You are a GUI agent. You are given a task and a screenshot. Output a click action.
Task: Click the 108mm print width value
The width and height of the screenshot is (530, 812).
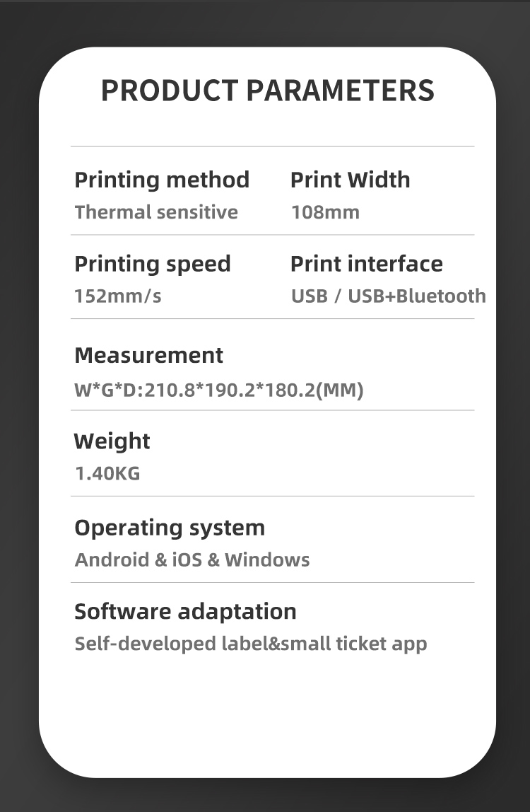pyautogui.click(x=325, y=212)
